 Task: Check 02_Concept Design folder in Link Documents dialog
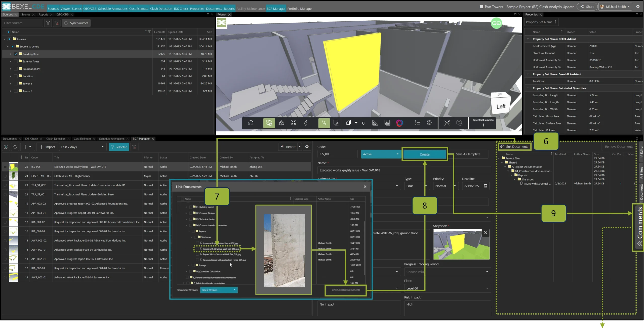pos(191,213)
